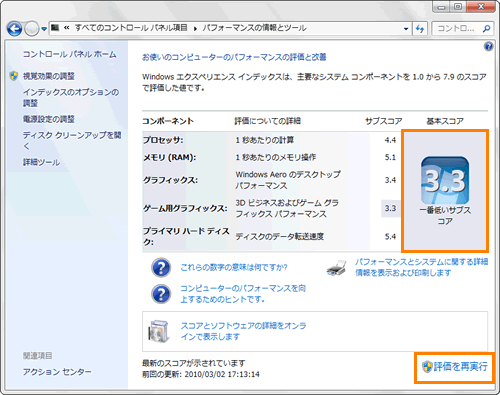Viewport: 500px width, 395px height.
Task: Click the control panel icon in address bar
Action: [55, 28]
